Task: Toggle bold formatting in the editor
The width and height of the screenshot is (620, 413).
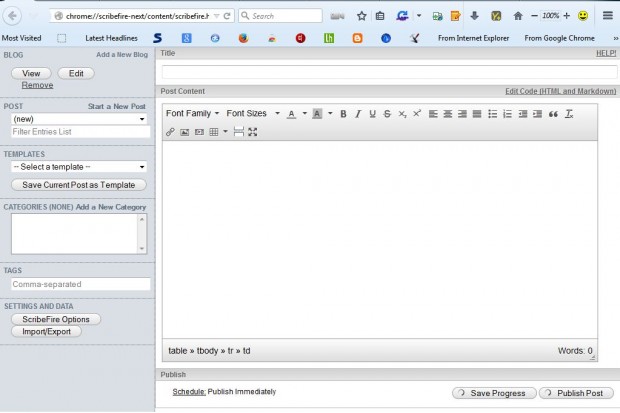Action: click(343, 114)
